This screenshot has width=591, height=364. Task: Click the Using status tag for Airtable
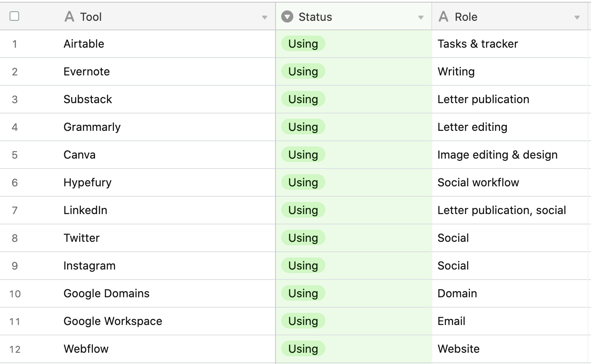pyautogui.click(x=303, y=44)
